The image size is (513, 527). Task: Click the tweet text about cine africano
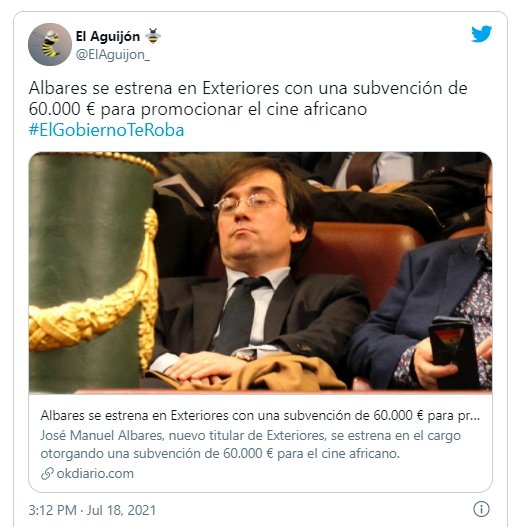tap(248, 98)
